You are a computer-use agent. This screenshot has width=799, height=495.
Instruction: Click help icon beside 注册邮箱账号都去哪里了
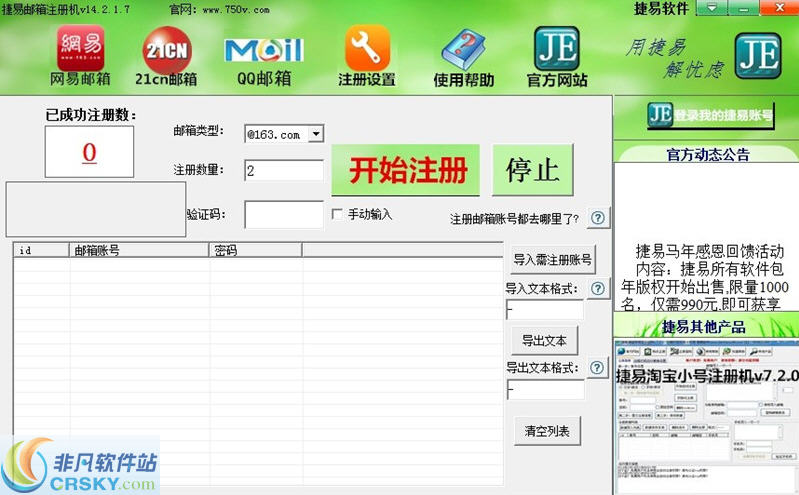598,218
